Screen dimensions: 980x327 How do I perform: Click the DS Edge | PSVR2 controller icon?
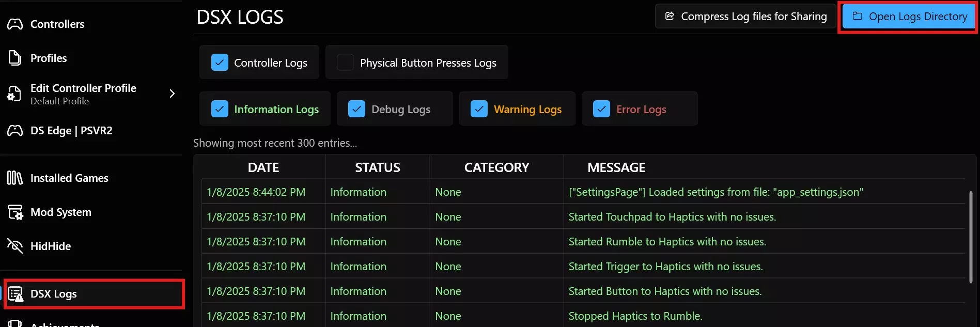pos(15,131)
